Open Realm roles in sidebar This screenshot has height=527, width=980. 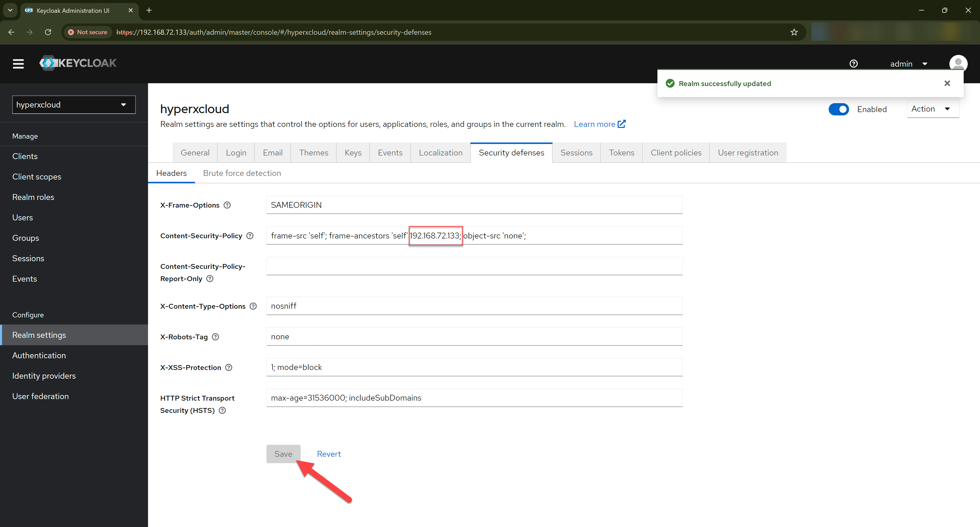point(74,197)
